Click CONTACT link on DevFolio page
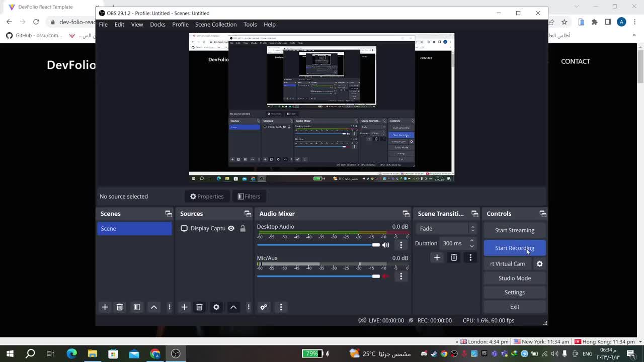This screenshot has height=362, width=644. [576, 61]
